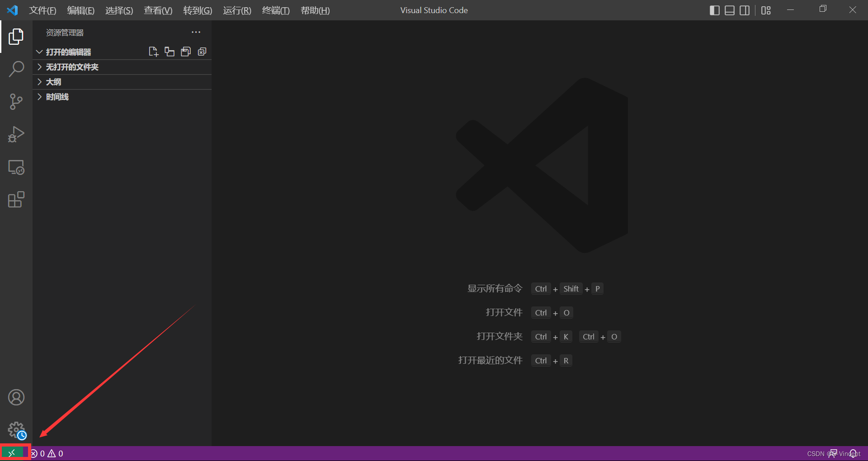
Task: Open the Manage gear icon
Action: [16, 430]
